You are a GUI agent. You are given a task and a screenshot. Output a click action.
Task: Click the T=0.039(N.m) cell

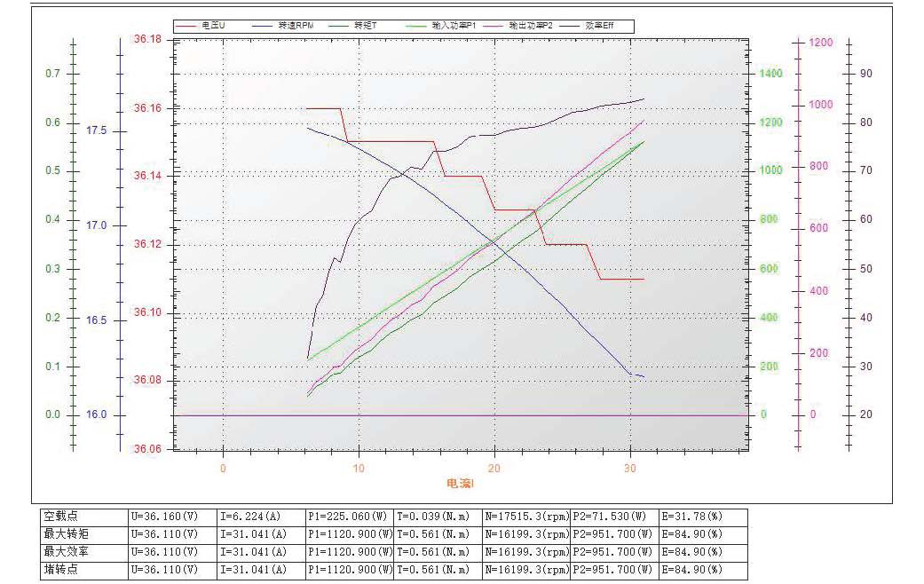click(x=438, y=516)
